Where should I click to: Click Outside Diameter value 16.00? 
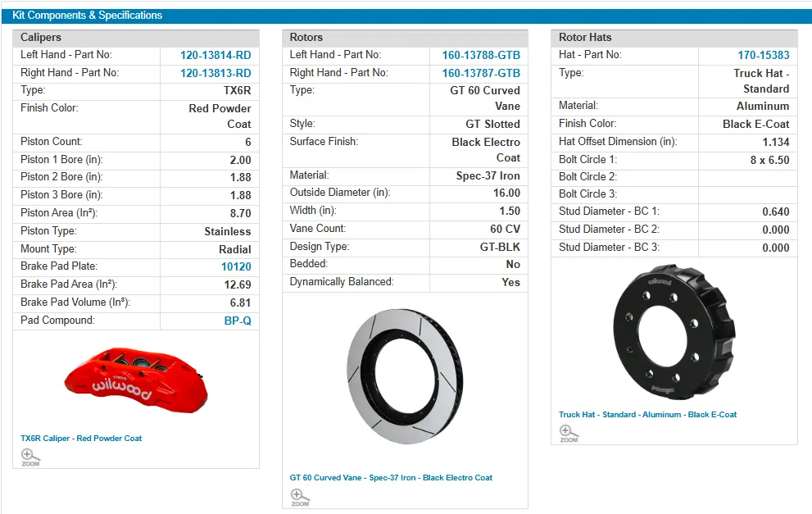[507, 193]
